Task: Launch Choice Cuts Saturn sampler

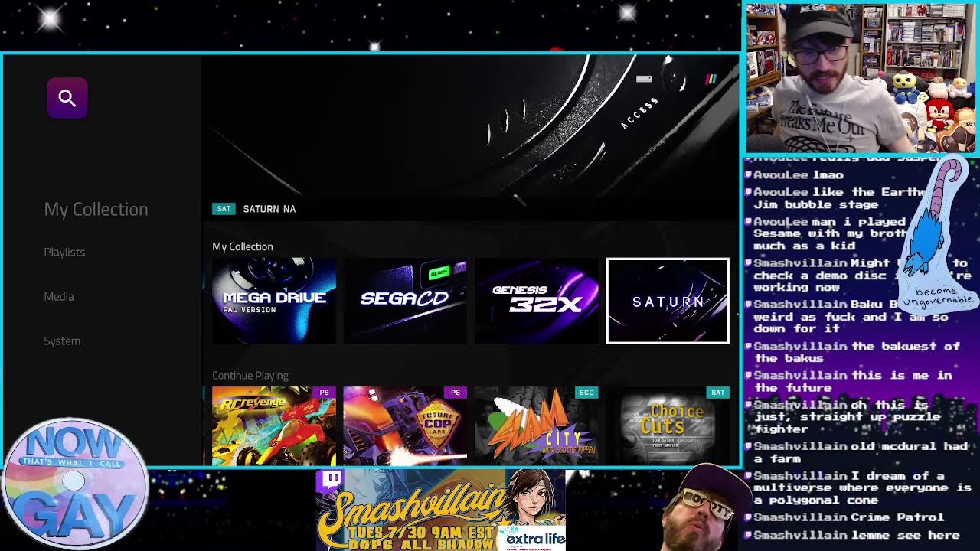Action: [668, 426]
